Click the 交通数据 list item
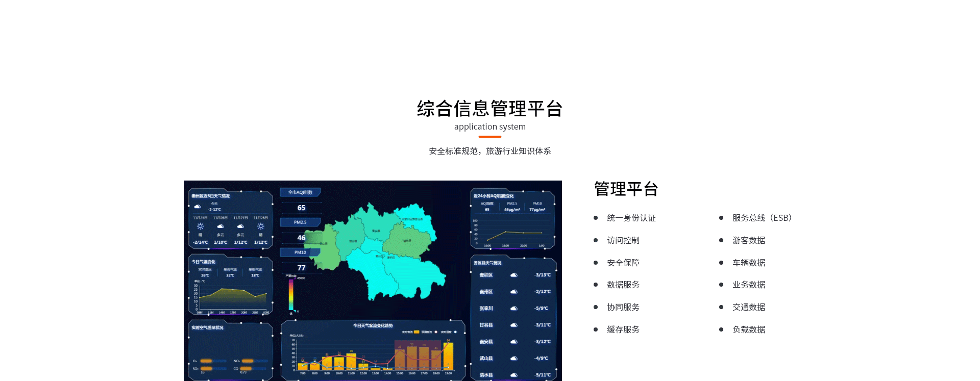Screen dimensions: 980x381 point(748,307)
